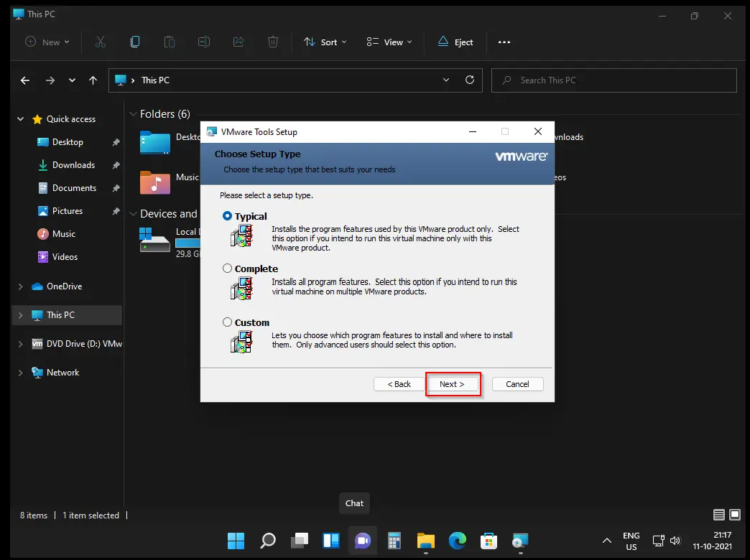Cancel the VMware Tools Setup wizard
The image size is (750, 560).
[x=517, y=384]
